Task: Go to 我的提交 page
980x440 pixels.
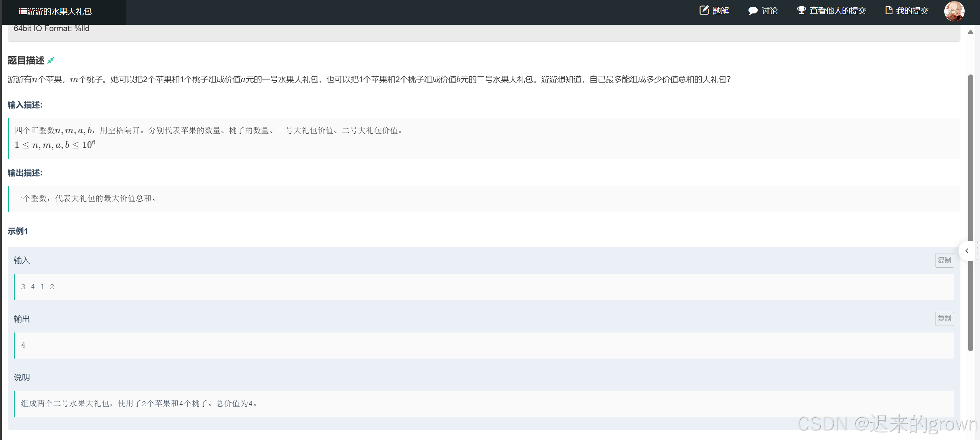Action: [x=912, y=11]
